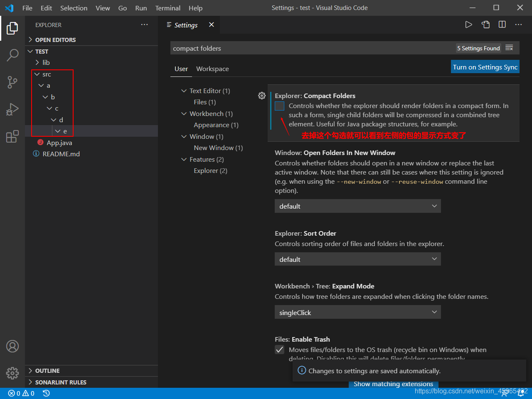The height and width of the screenshot is (399, 532).
Task: Open the README.md file
Action: [x=91, y=154]
